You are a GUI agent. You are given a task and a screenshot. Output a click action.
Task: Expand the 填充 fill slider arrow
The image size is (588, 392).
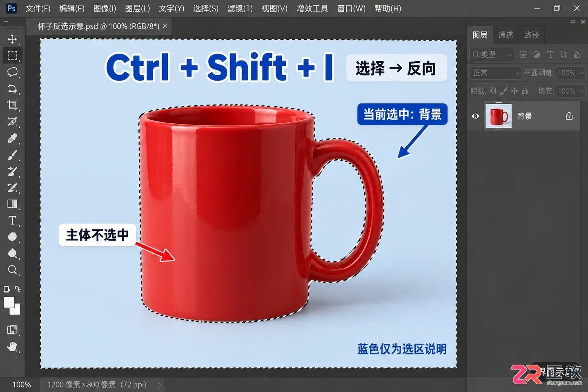[582, 91]
